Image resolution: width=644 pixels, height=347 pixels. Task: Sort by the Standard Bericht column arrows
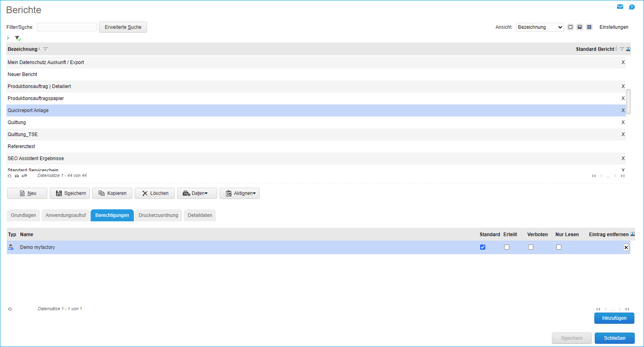click(617, 49)
